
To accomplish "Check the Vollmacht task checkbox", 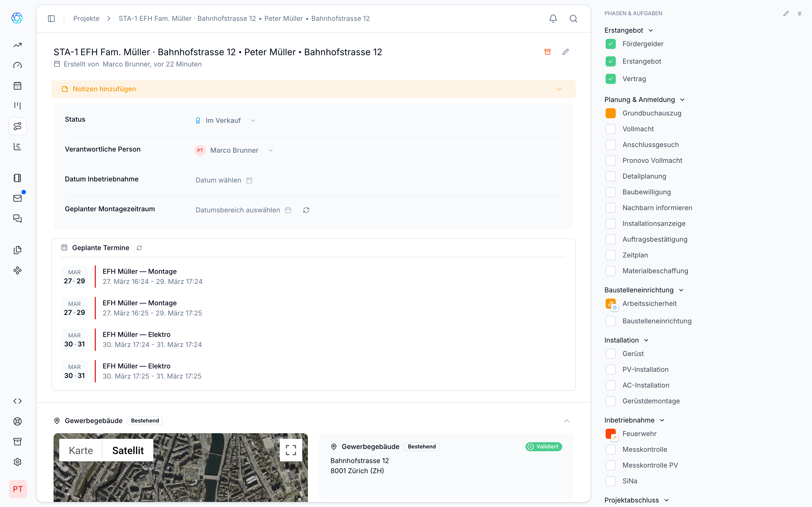I will [x=610, y=129].
